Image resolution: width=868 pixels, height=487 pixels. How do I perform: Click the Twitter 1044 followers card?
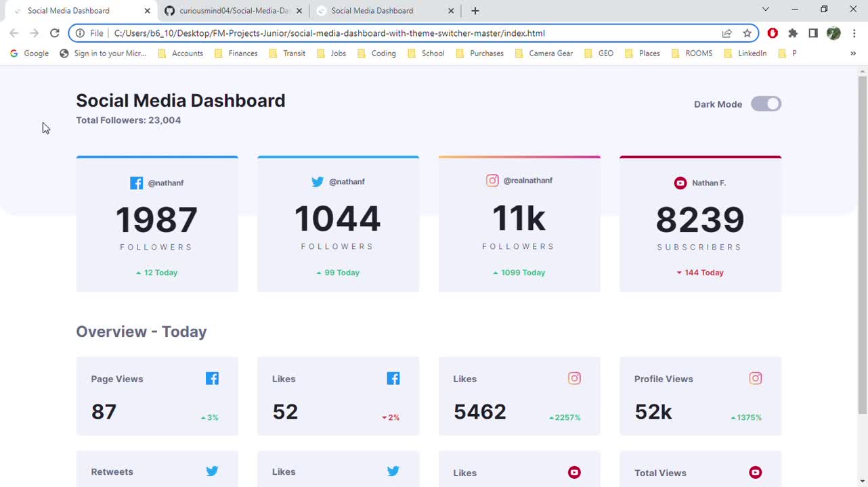[338, 224]
